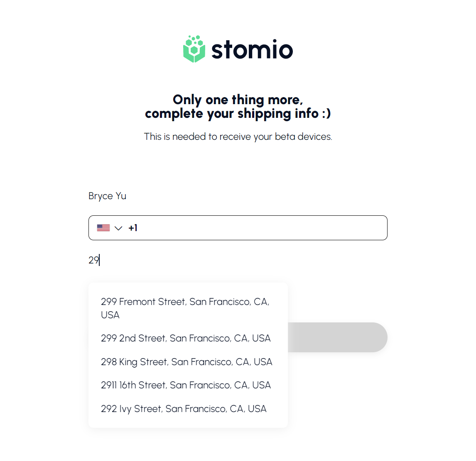Click the smiley ':)' in the heading
This screenshot has height=461, width=476.
(x=326, y=114)
